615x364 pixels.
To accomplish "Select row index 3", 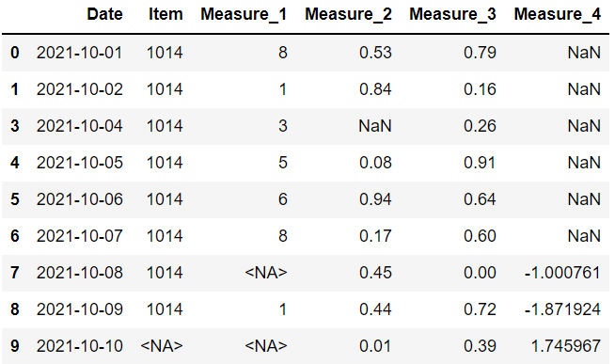I will (x=15, y=126).
